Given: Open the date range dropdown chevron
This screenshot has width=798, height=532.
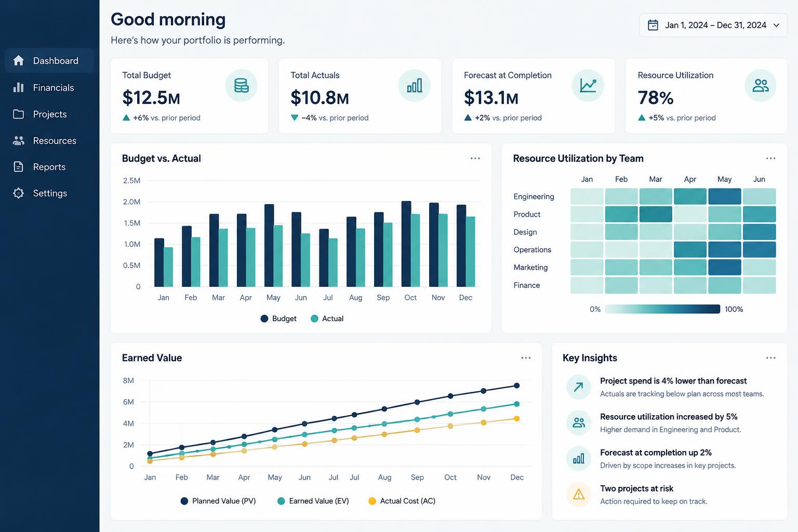Looking at the screenshot, I should 777,25.
